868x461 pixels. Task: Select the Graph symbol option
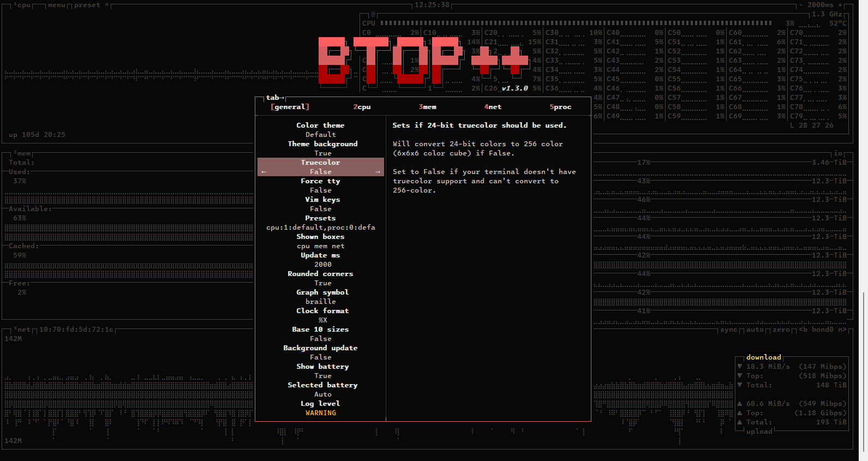coord(322,292)
